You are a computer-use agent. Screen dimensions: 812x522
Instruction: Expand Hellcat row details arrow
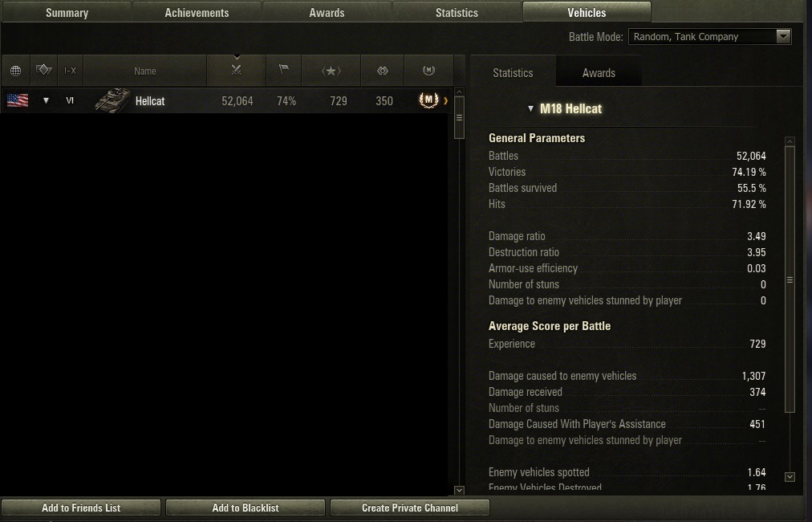(445, 100)
